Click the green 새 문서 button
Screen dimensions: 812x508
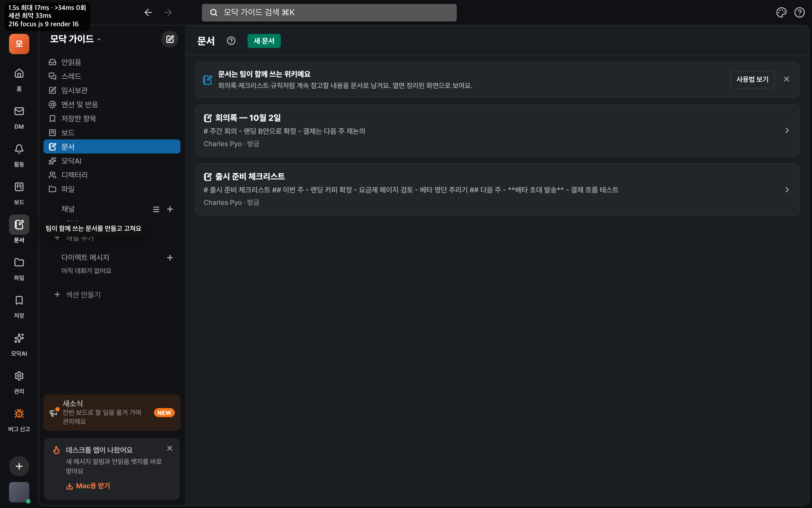point(264,41)
